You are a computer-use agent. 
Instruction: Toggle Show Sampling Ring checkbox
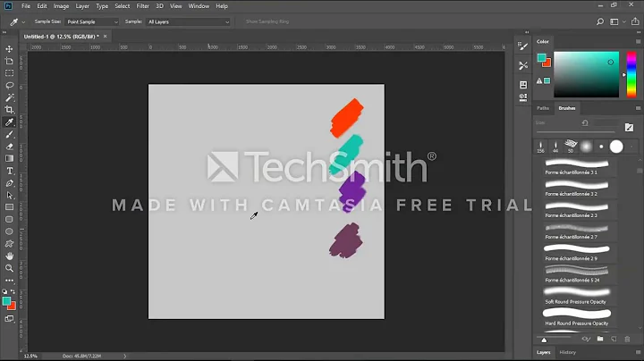coord(267,21)
